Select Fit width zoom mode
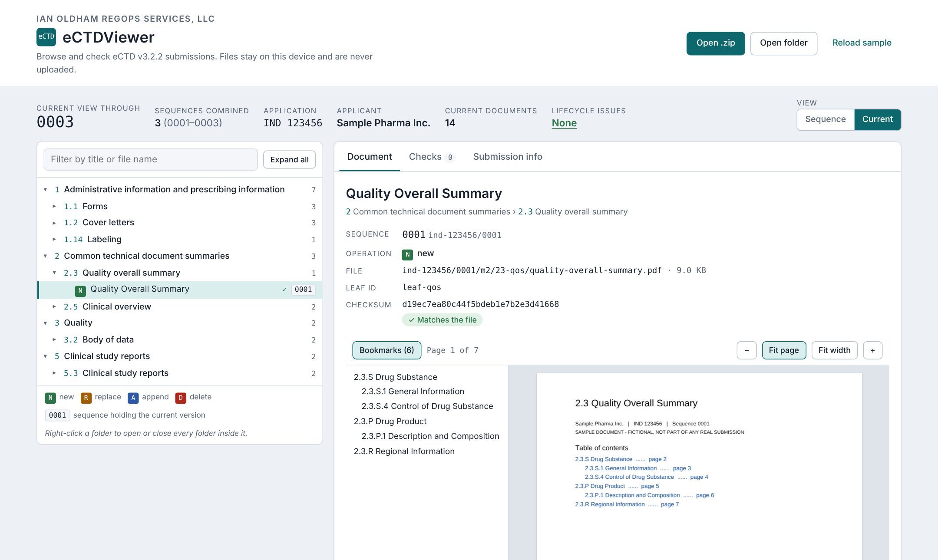The height and width of the screenshot is (560, 938). click(834, 350)
